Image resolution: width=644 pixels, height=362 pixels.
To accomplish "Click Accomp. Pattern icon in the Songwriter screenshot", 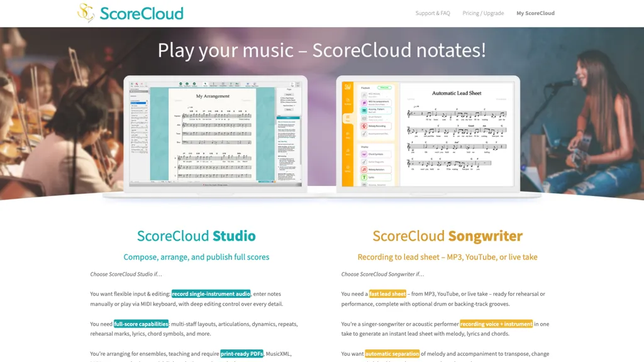I will click(x=364, y=111).
